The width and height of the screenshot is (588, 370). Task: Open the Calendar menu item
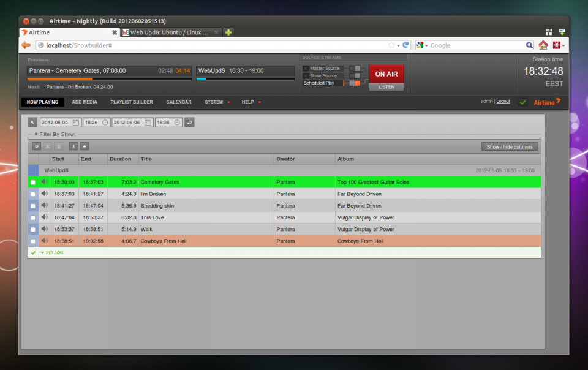[179, 102]
